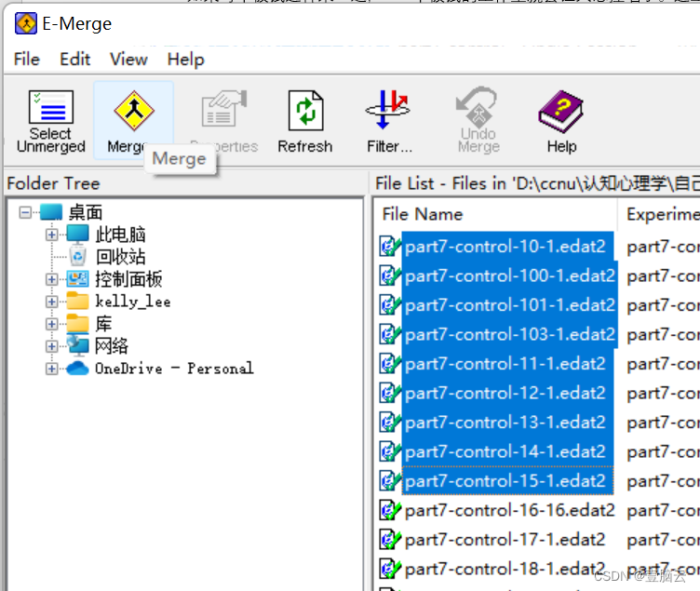This screenshot has height=591, width=700.
Task: Select OneDrive - Personal in the tree
Action: [174, 369]
